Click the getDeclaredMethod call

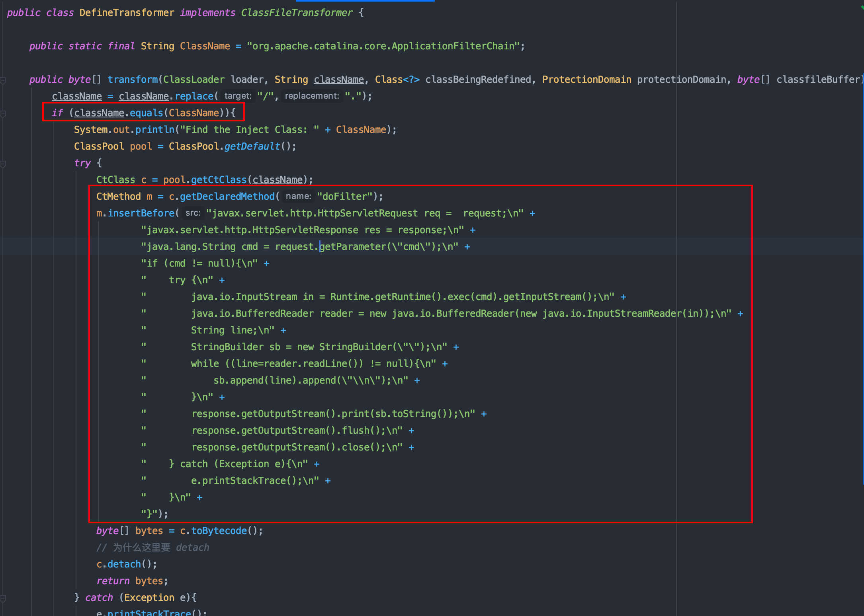click(x=227, y=197)
